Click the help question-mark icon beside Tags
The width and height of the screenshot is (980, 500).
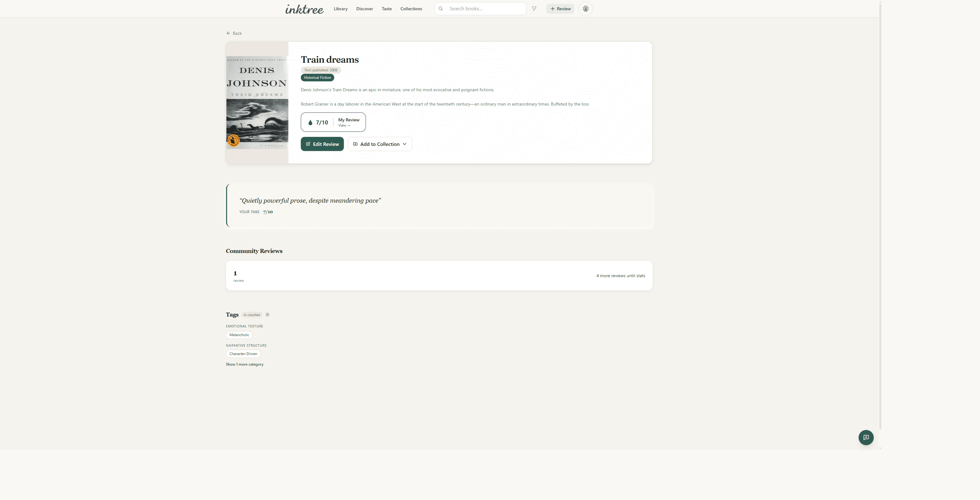(267, 315)
